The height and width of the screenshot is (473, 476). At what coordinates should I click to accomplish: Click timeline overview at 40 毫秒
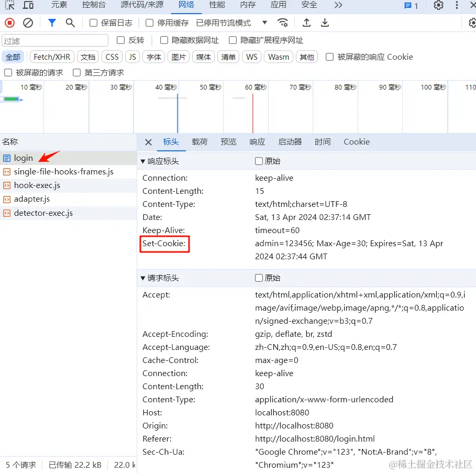(x=166, y=87)
